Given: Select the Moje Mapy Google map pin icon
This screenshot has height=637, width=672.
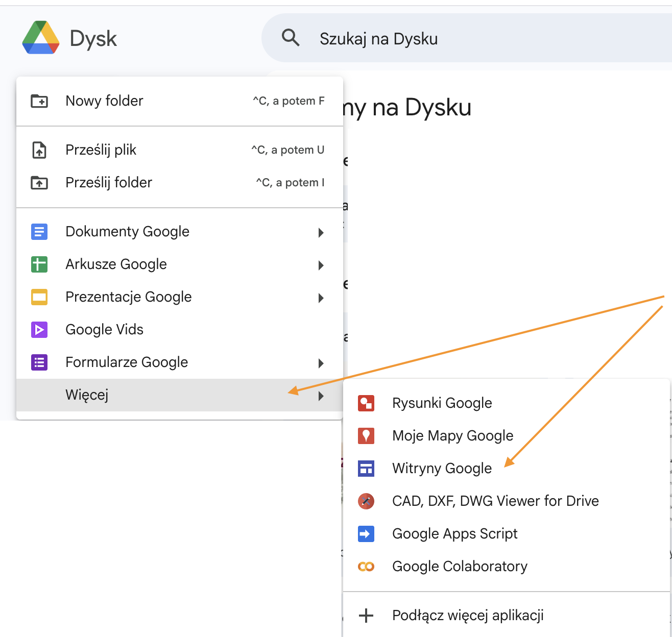Looking at the screenshot, I should pos(366,435).
